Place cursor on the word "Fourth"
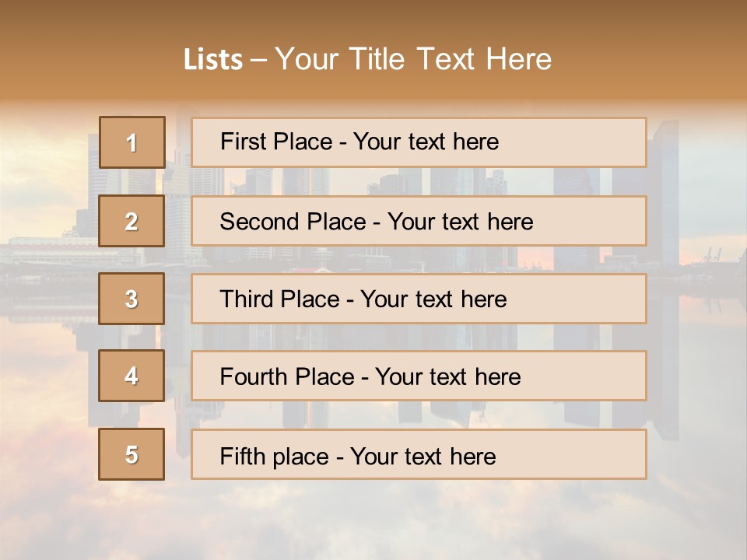This screenshot has width=747, height=560. pyautogui.click(x=254, y=377)
